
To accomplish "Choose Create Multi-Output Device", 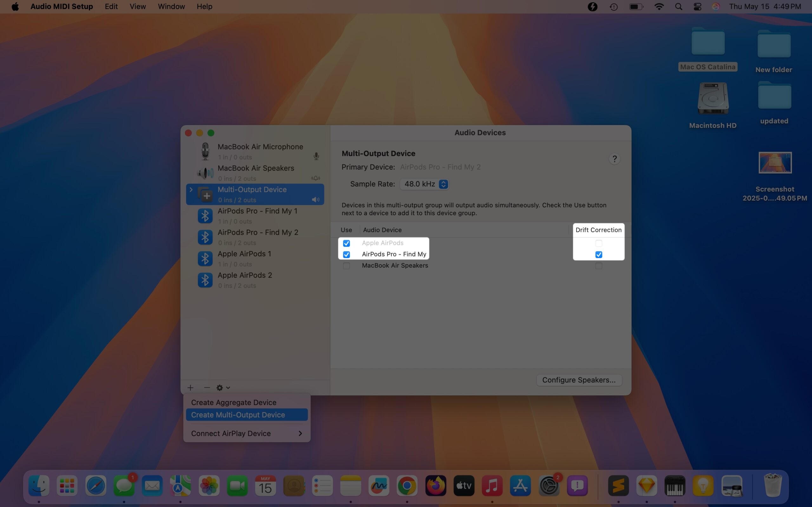I will (238, 414).
